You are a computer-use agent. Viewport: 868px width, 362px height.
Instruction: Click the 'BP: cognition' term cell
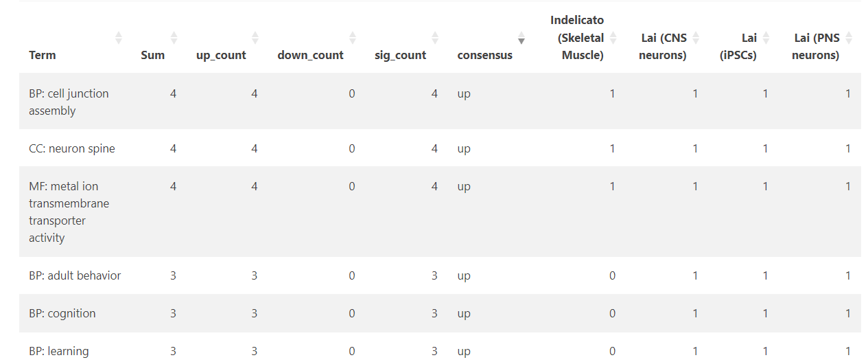click(62, 313)
